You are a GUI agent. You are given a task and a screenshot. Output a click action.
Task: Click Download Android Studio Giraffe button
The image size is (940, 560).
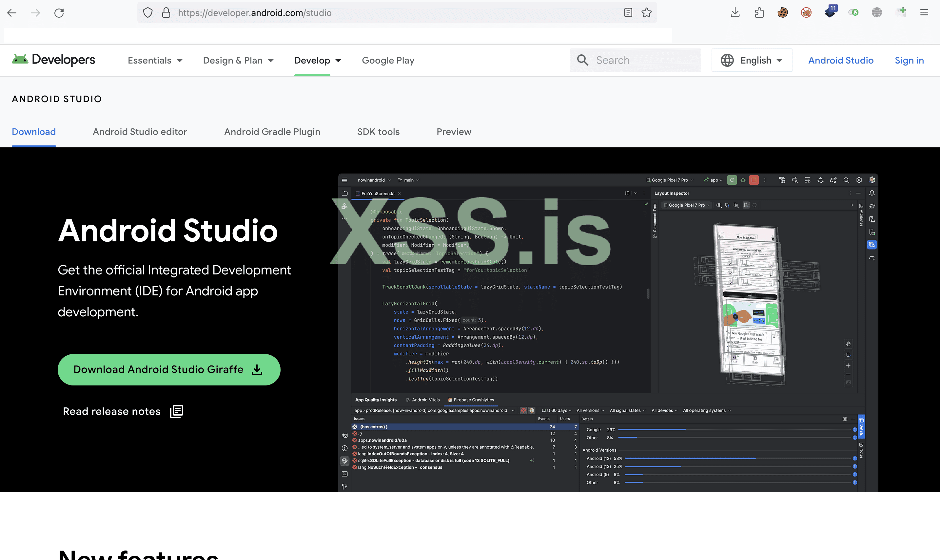(x=168, y=369)
